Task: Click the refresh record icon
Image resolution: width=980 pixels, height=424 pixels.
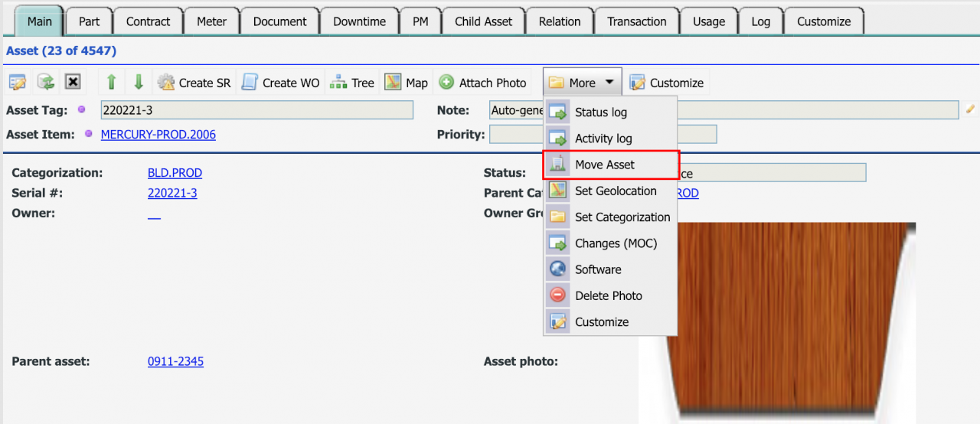Action: pyautogui.click(x=45, y=83)
